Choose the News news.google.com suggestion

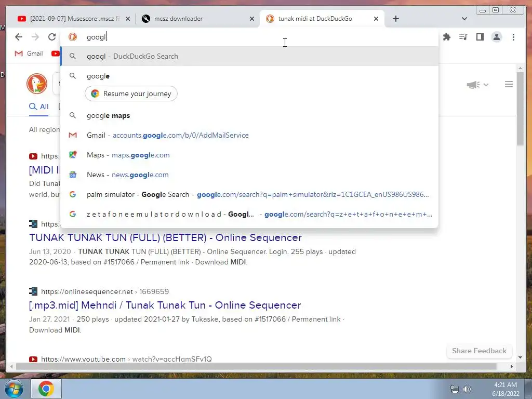click(249, 175)
